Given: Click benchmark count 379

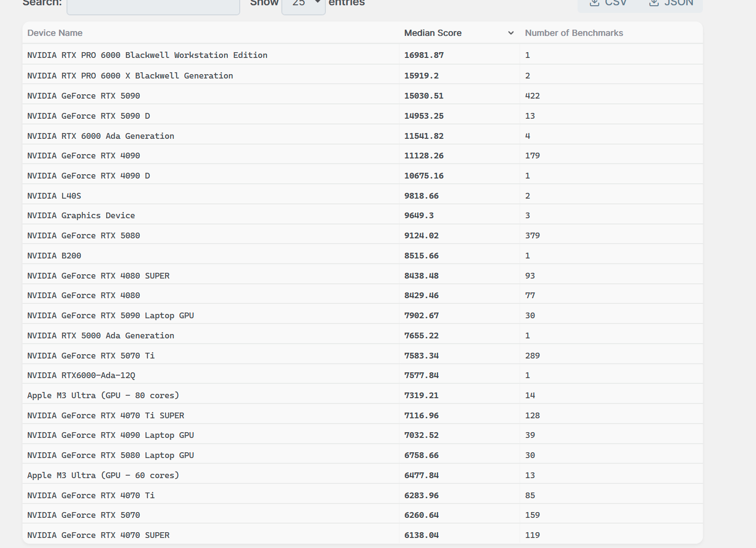Looking at the screenshot, I should (533, 235).
